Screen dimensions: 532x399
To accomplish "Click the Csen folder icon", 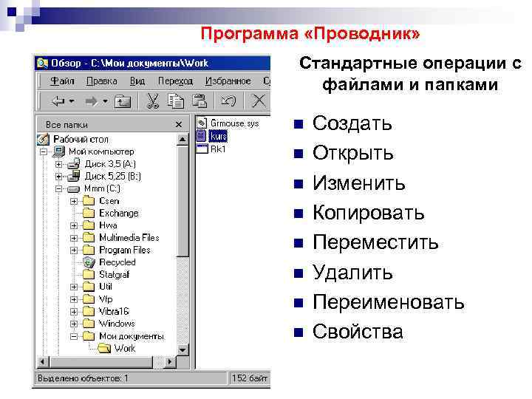I will pos(89,200).
